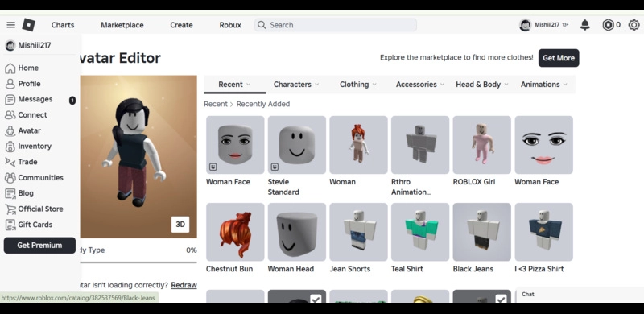Image resolution: width=644 pixels, height=314 pixels.
Task: Select the Woman character thumbnail
Action: pos(358,145)
